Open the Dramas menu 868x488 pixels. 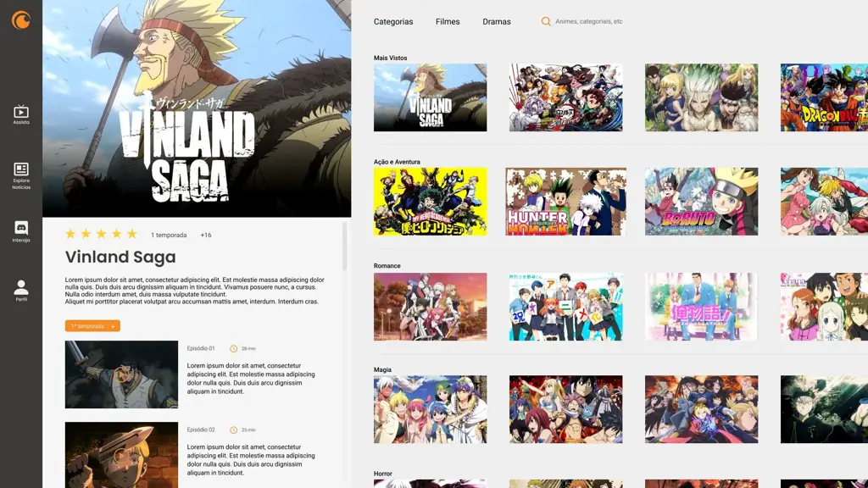click(x=497, y=21)
